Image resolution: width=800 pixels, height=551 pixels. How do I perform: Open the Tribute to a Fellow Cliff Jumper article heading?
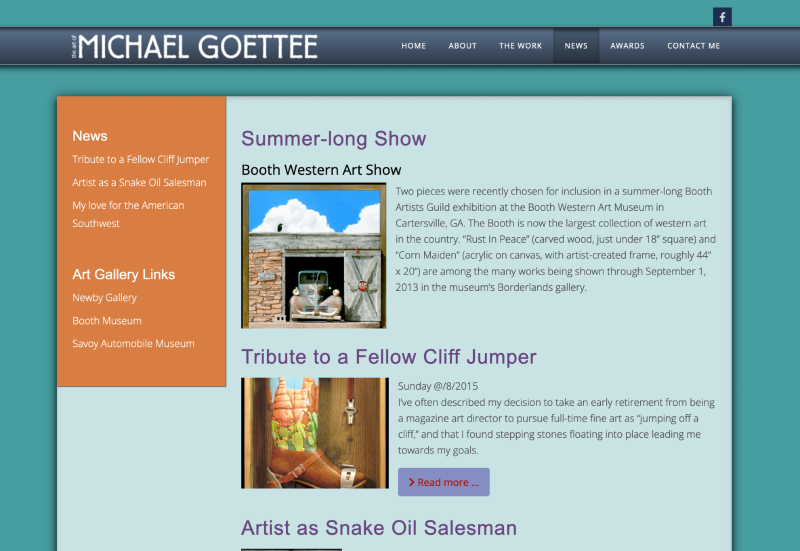tap(389, 357)
